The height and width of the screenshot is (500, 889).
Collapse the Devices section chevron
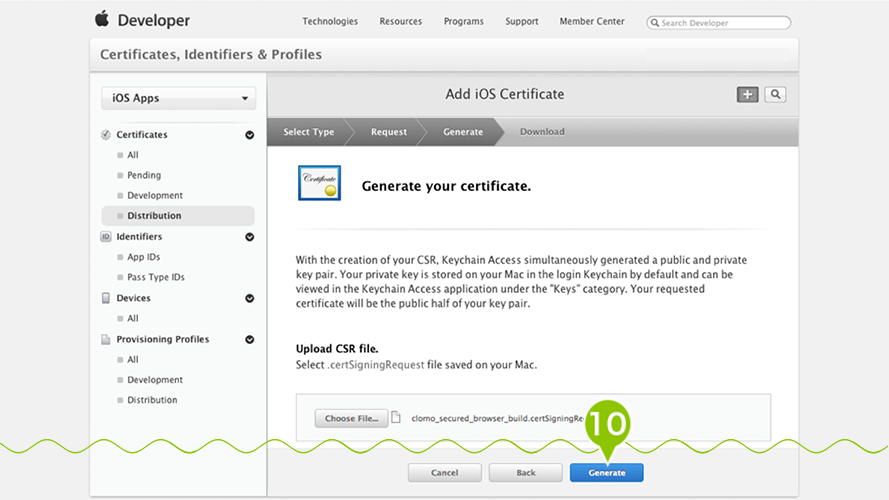[249, 298]
